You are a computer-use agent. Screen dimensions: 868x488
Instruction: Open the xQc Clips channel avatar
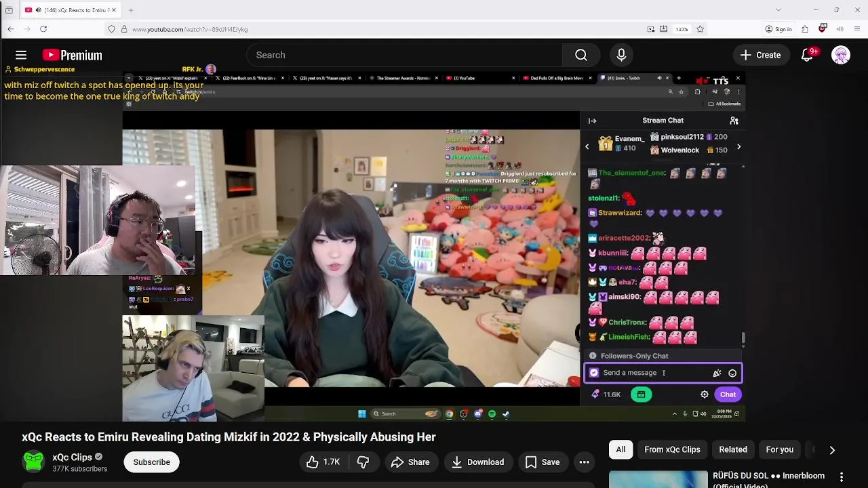click(33, 462)
